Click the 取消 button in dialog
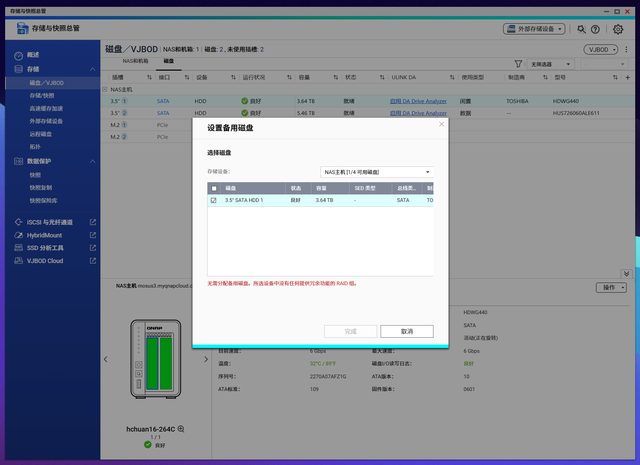 [x=406, y=331]
